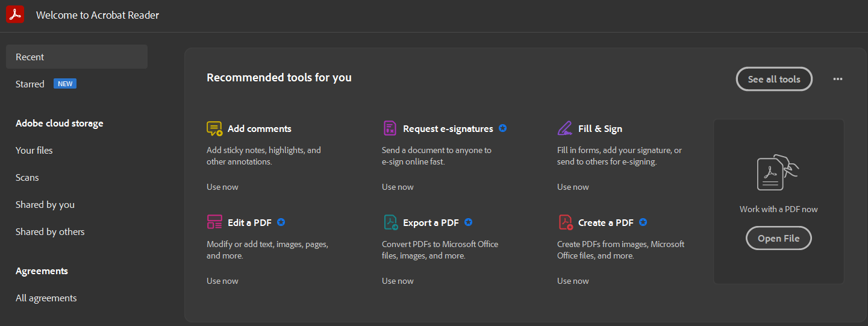Click the Export a PDF icon
The height and width of the screenshot is (326, 868).
391,222
